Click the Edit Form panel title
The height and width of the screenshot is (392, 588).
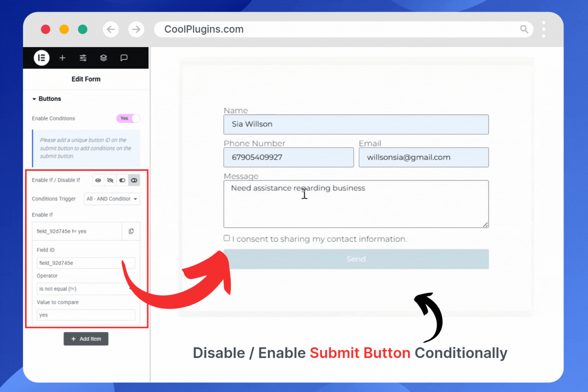86,79
